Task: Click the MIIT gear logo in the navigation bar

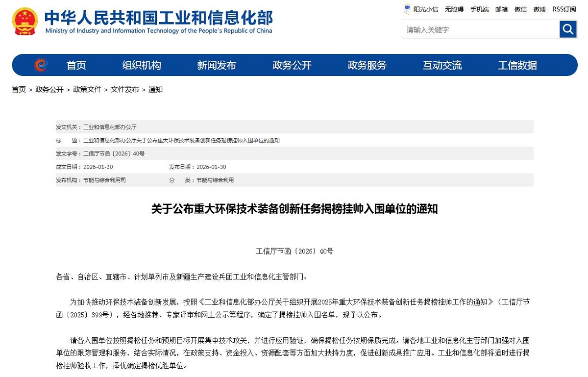Action: pos(41,65)
